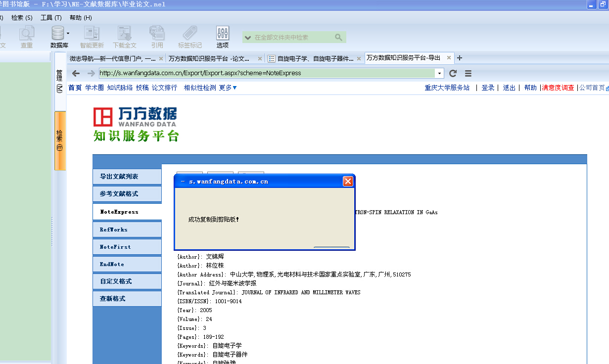Screen dimensions: 609x364
Task: Open the web page 帮助 link
Action: pyautogui.click(x=530, y=88)
